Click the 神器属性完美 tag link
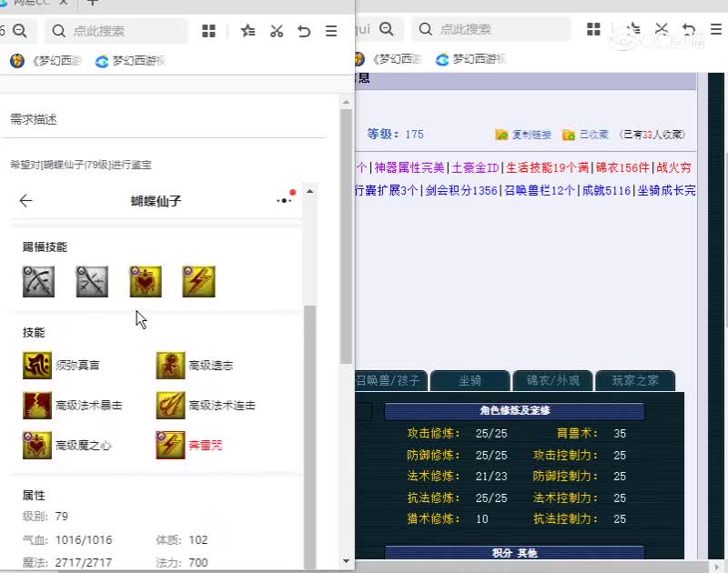The height and width of the screenshot is (573, 728). click(409, 167)
